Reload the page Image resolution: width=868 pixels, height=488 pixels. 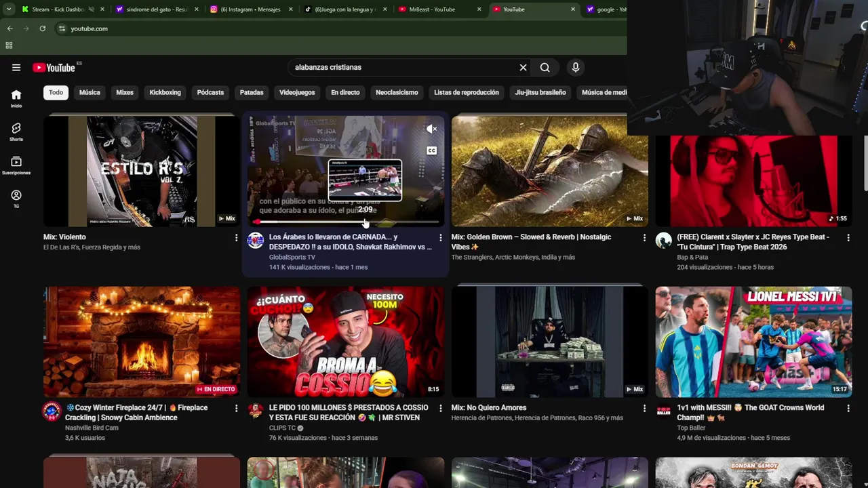pyautogui.click(x=42, y=28)
